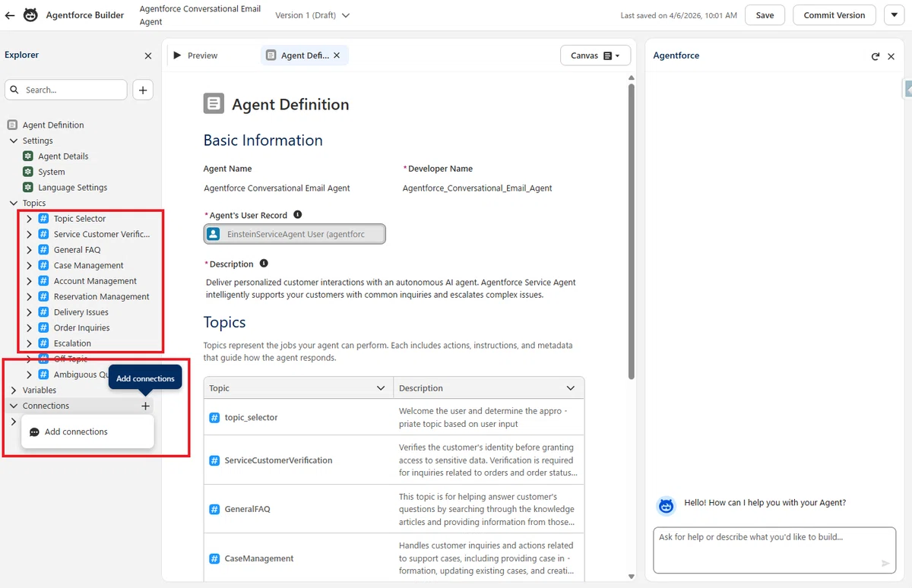Click the topic_selector table row
Viewport: 912px width, 588px height.
coord(394,417)
